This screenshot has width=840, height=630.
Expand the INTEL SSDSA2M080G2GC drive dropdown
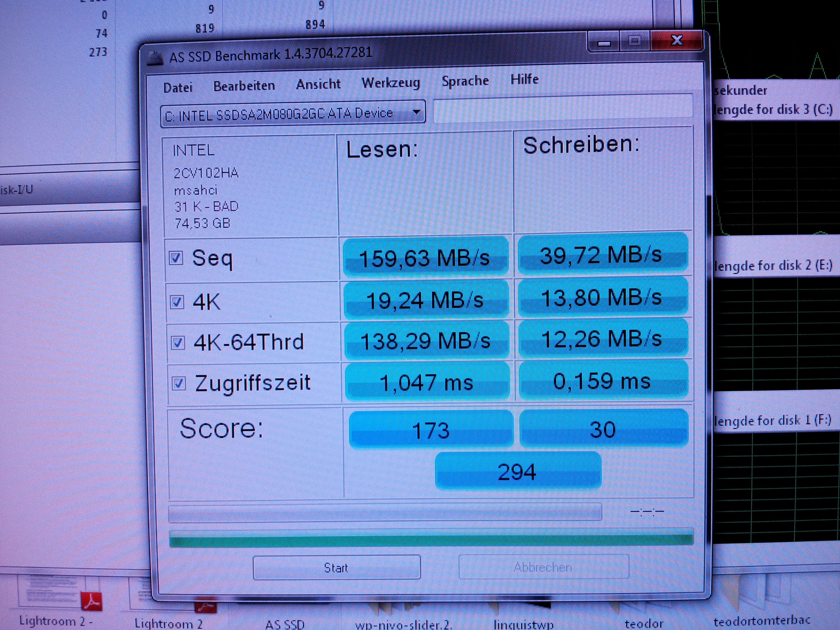293,113
